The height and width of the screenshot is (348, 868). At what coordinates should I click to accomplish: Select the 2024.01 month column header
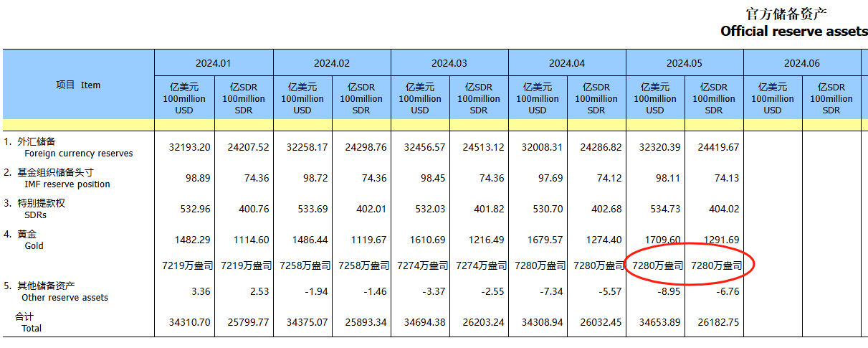point(214,63)
